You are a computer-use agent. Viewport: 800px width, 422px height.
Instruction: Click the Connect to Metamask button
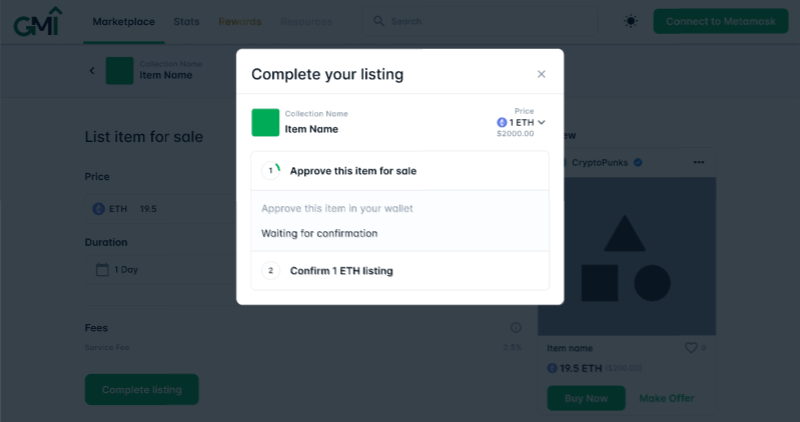pyautogui.click(x=720, y=21)
